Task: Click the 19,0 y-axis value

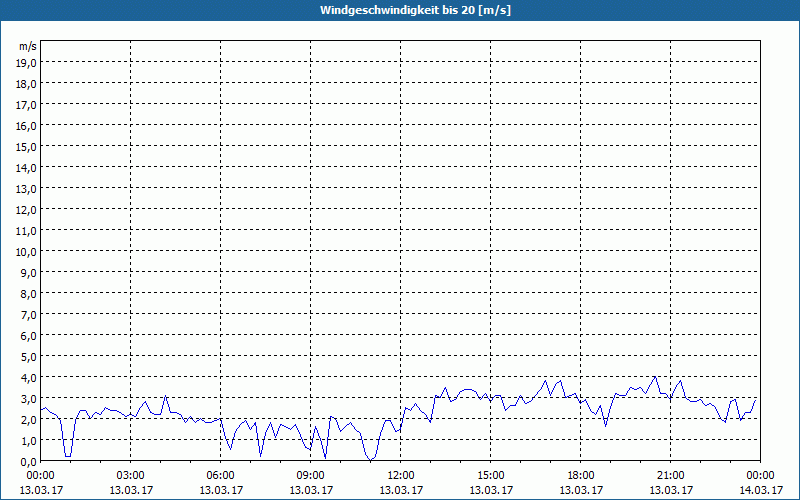Action: coord(28,62)
